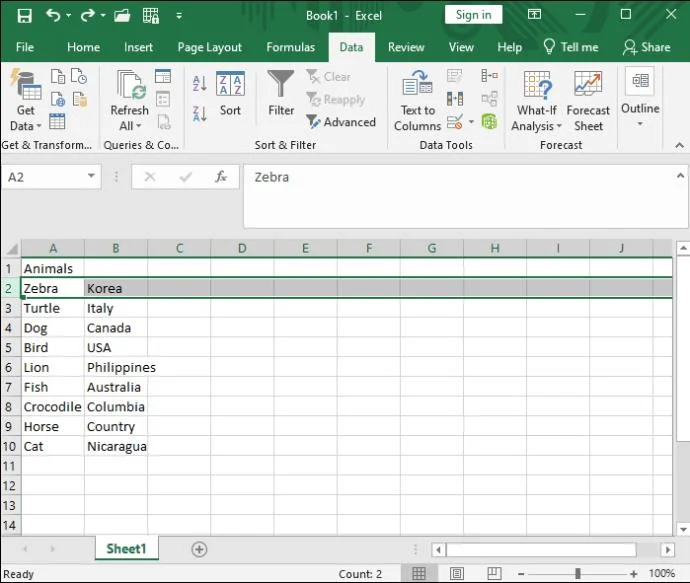690x583 pixels.
Task: Add a new sheet with plus button
Action: tap(199, 549)
